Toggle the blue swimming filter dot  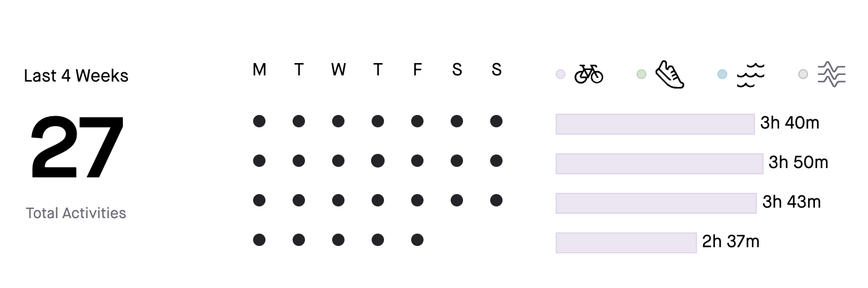pos(722,74)
